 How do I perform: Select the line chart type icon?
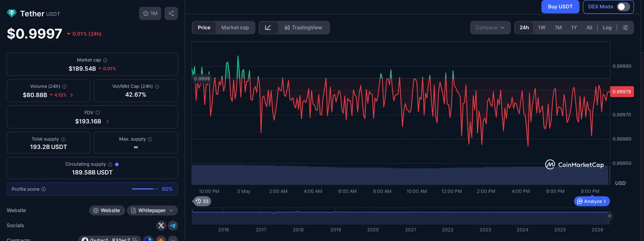click(x=268, y=27)
